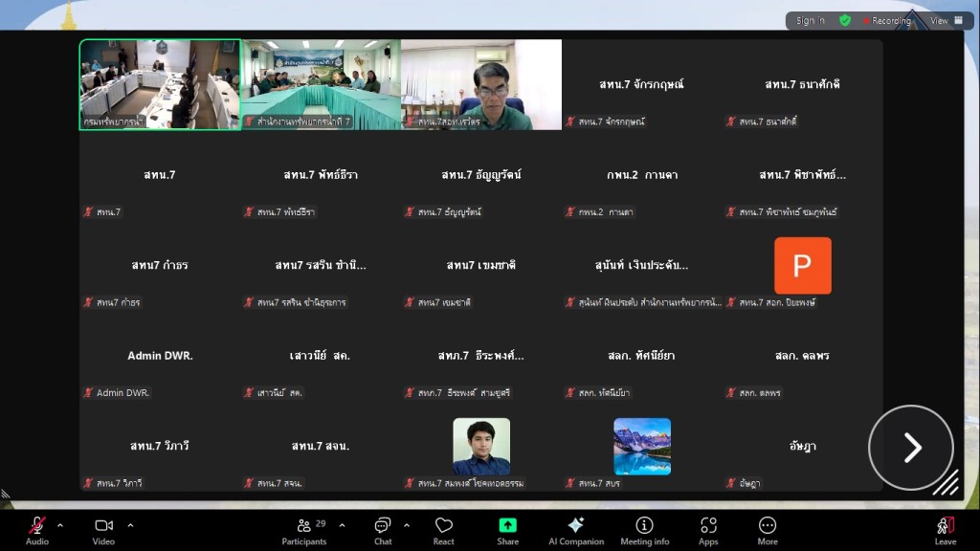This screenshot has width=980, height=551.
Task: Click muted mic icon on เสาวนีย์ สค. tile
Action: pyautogui.click(x=249, y=392)
